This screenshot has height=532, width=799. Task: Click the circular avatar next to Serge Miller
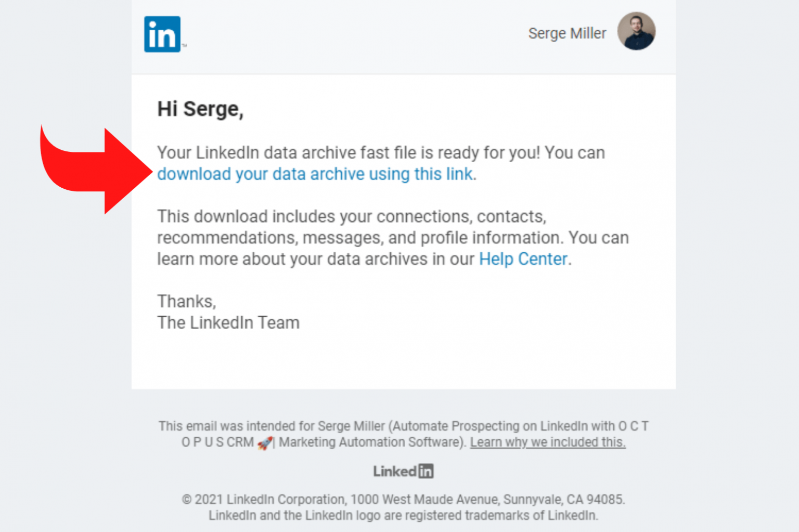[636, 31]
